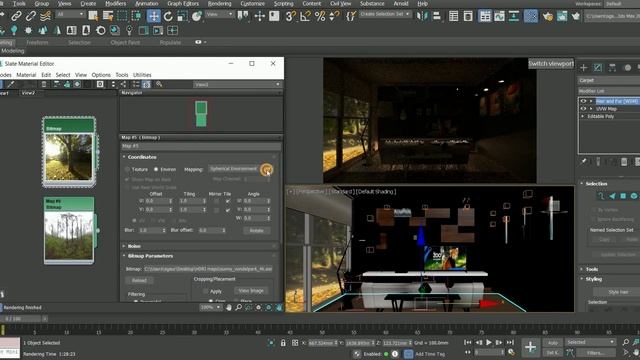Viewport: 640px width, 360px height.
Task: Open the Curve Editor icon
Action: [x=499, y=16]
